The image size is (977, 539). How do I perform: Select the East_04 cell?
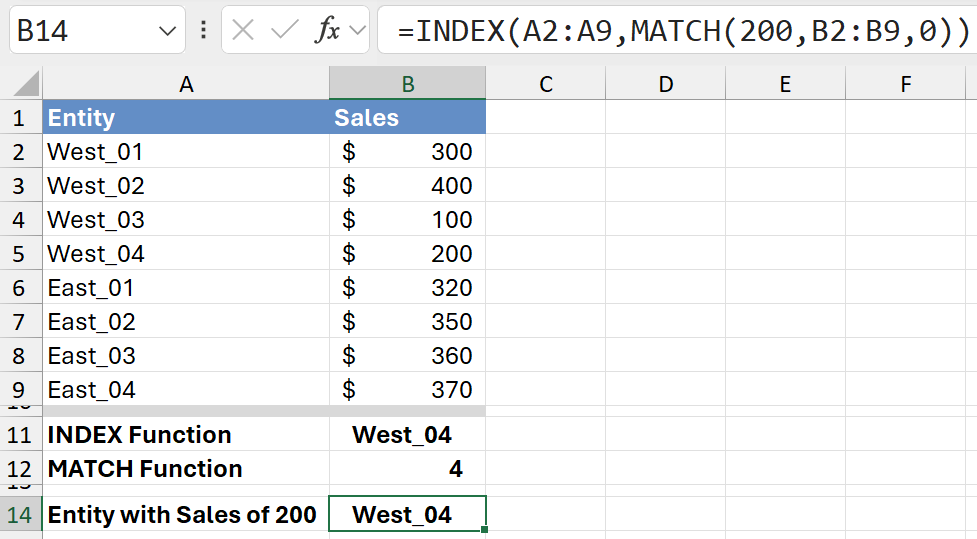click(x=186, y=389)
